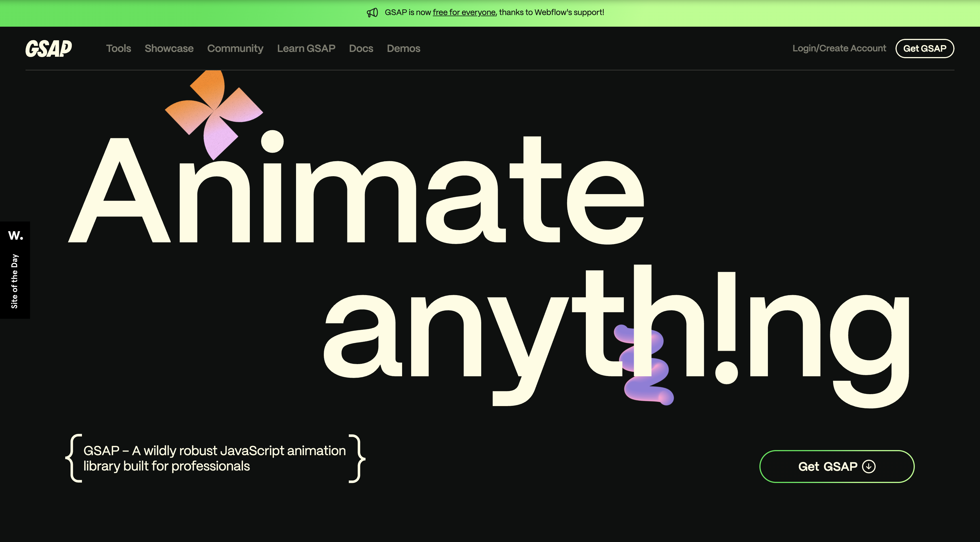This screenshot has width=980, height=542.
Task: Click the orange pinwheel graphic
Action: pos(214,112)
